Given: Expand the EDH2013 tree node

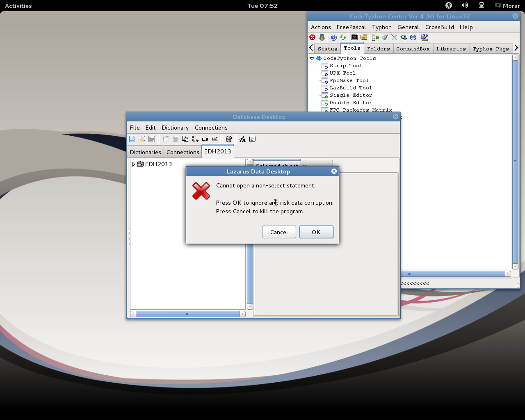Looking at the screenshot, I should [133, 164].
